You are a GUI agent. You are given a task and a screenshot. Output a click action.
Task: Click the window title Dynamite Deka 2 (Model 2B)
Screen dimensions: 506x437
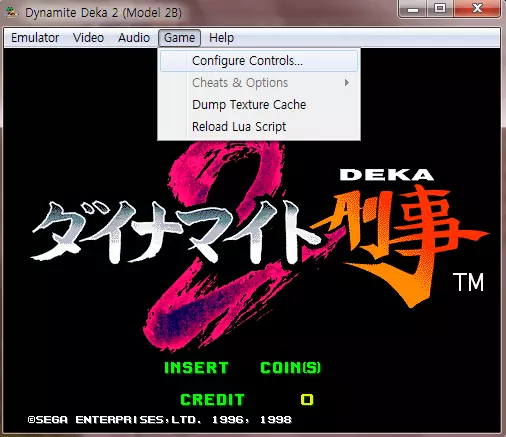pyautogui.click(x=104, y=13)
